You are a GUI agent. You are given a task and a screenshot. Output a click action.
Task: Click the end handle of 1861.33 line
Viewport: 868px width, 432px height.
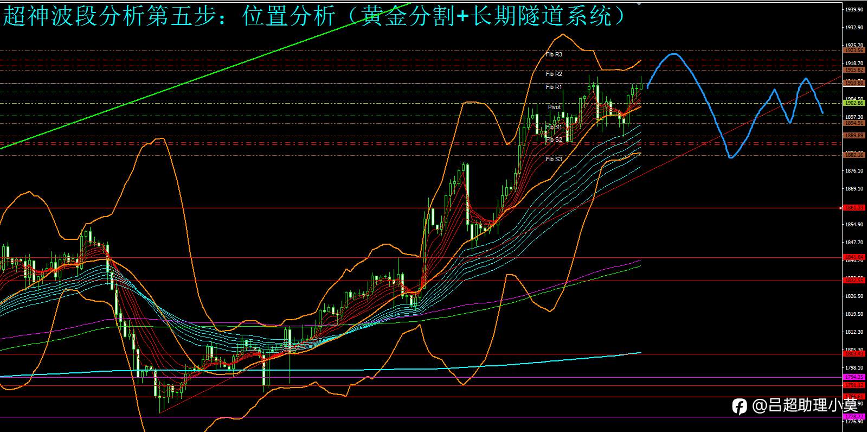click(840, 208)
